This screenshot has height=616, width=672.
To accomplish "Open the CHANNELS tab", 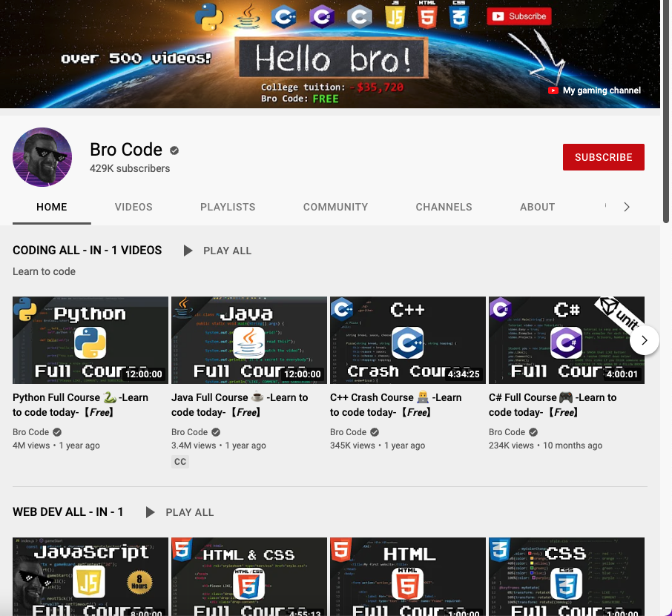I will (x=444, y=207).
